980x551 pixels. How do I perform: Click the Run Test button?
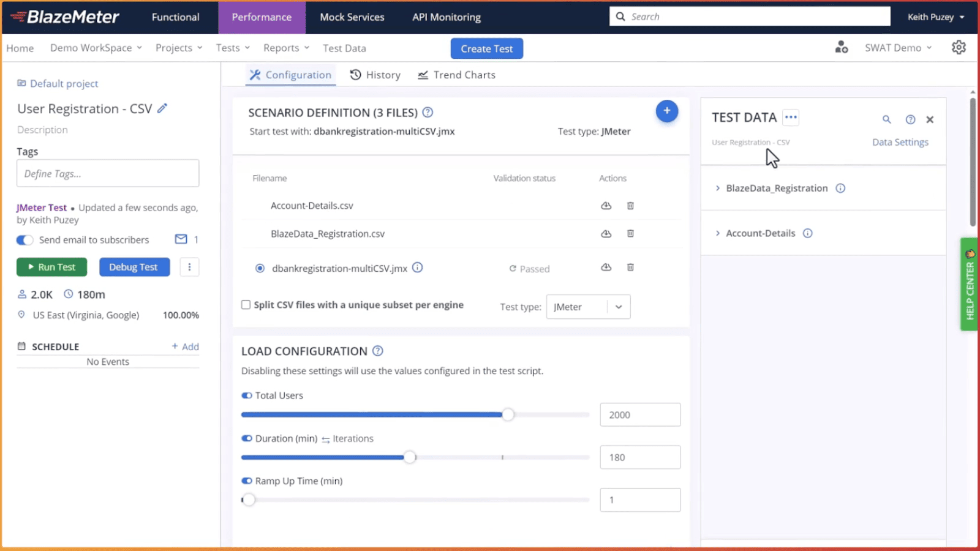click(51, 267)
